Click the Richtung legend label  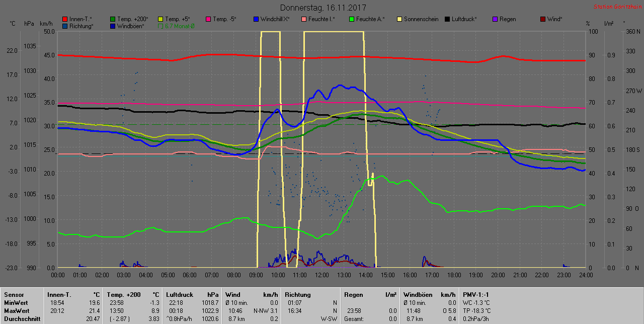[x=81, y=26]
